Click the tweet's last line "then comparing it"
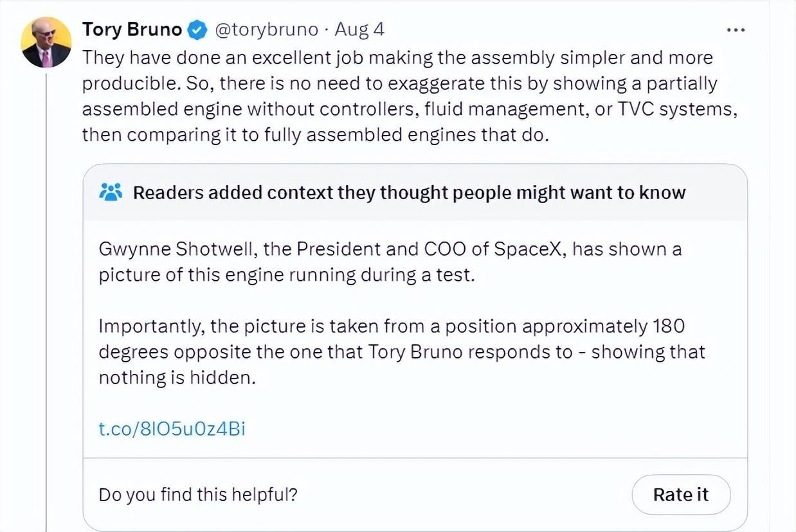The height and width of the screenshot is (532, 796). (315, 135)
